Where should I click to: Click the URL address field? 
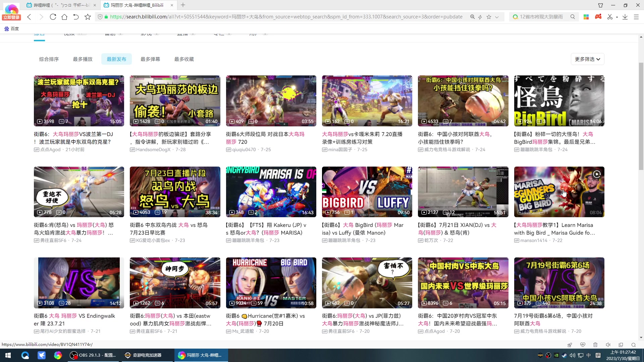coord(286,17)
